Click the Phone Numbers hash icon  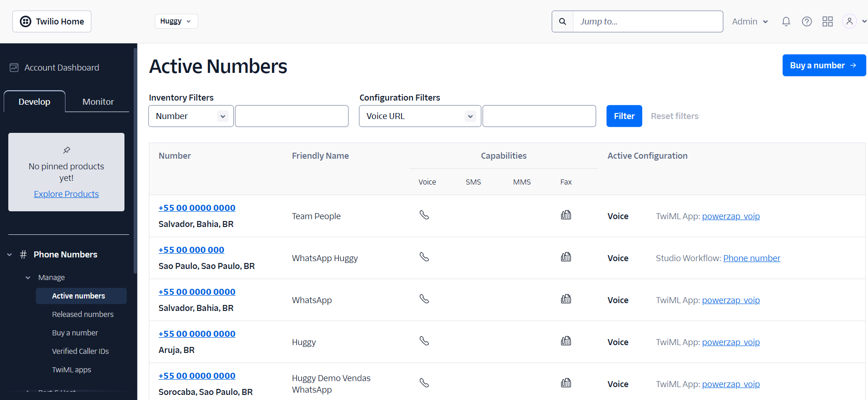pyautogui.click(x=24, y=255)
